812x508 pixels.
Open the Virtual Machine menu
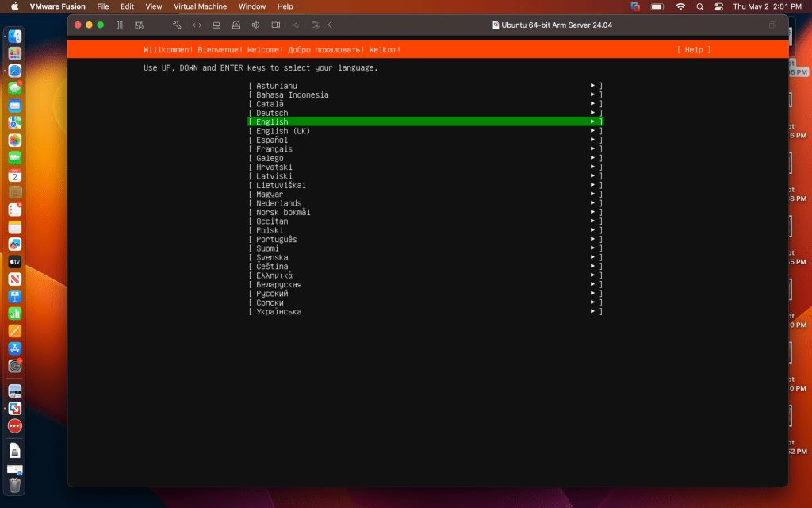point(200,6)
